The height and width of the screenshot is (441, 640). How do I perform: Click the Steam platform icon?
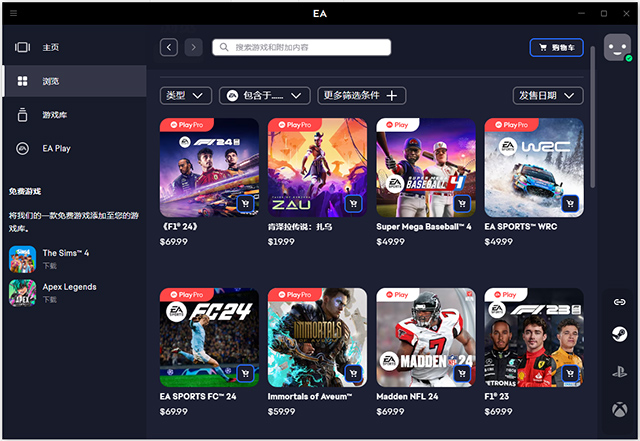pos(620,334)
